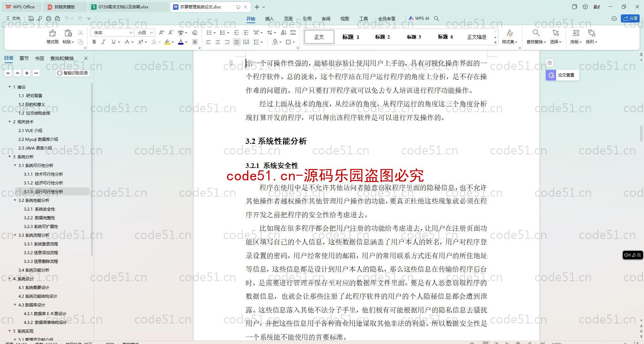Jump to 4.1 系统概要设计 in outline

(34, 287)
